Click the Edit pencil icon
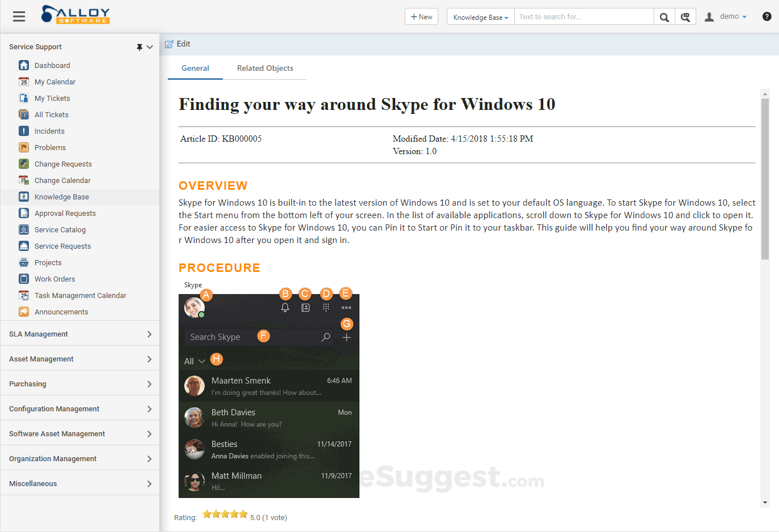This screenshot has width=779, height=532. tap(169, 44)
